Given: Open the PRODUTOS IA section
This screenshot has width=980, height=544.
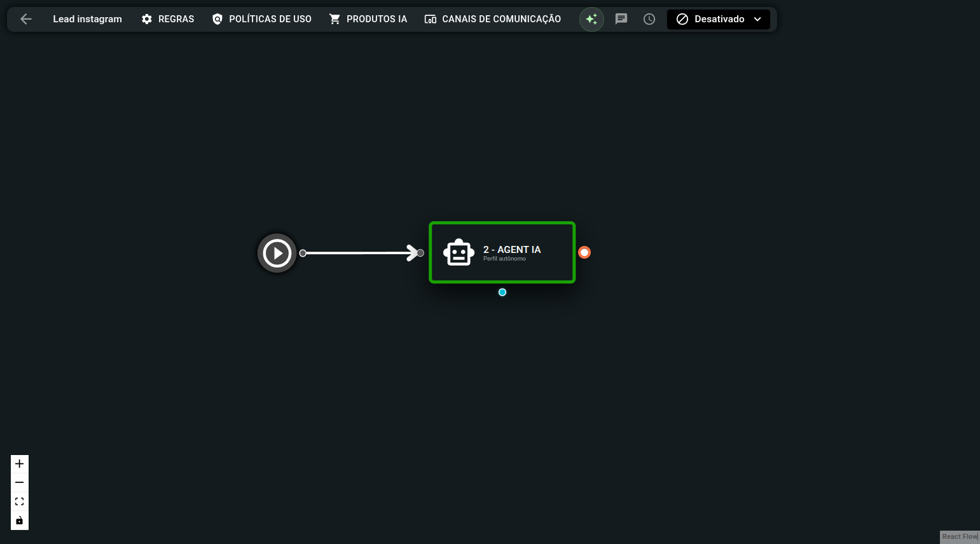Looking at the screenshot, I should point(368,19).
